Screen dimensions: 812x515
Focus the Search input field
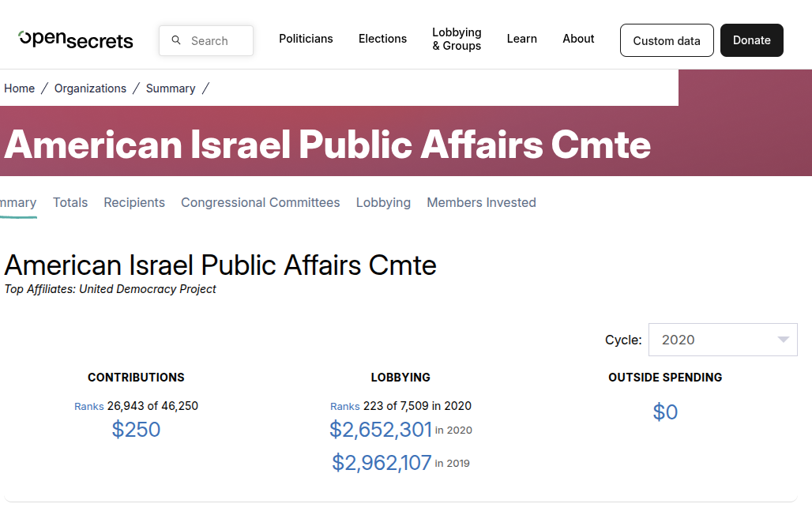(206, 40)
